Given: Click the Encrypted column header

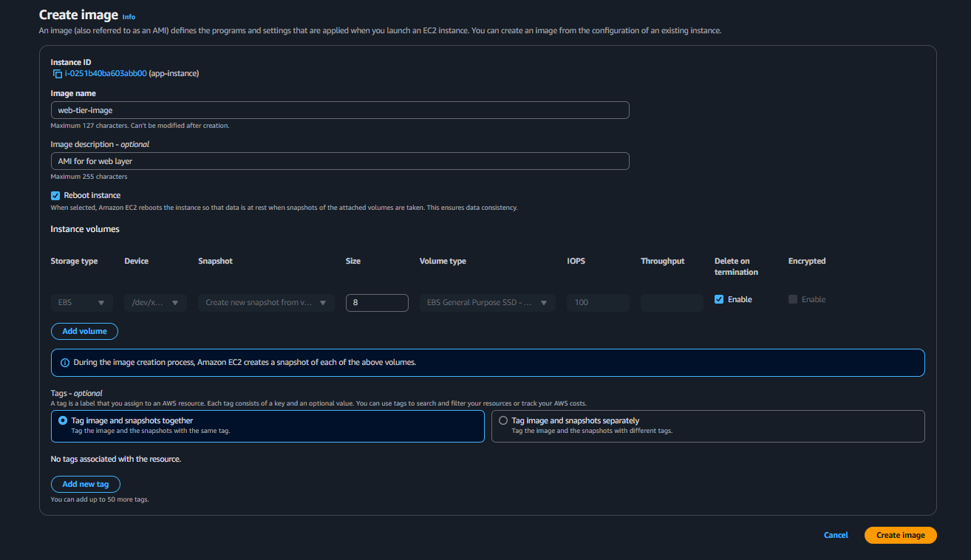Looking at the screenshot, I should (807, 261).
